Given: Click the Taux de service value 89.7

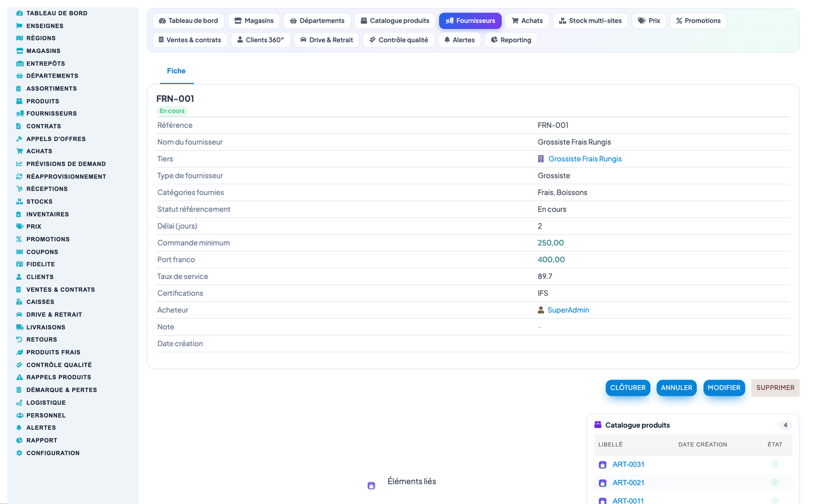Looking at the screenshot, I should pos(545,277).
